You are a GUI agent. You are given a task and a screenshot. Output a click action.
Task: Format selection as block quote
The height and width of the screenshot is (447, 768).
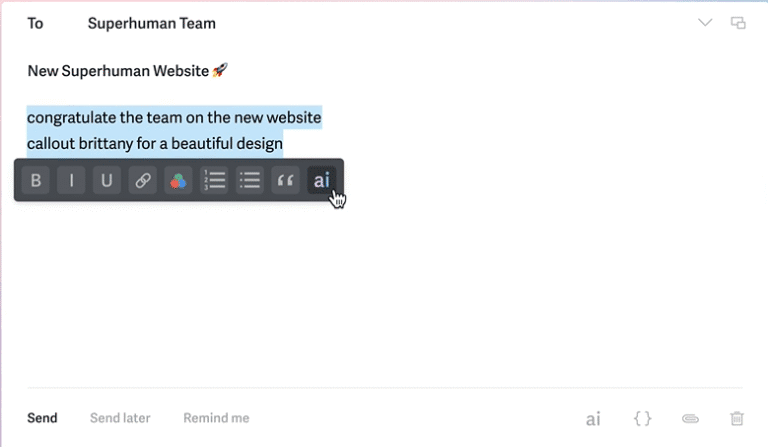286,180
